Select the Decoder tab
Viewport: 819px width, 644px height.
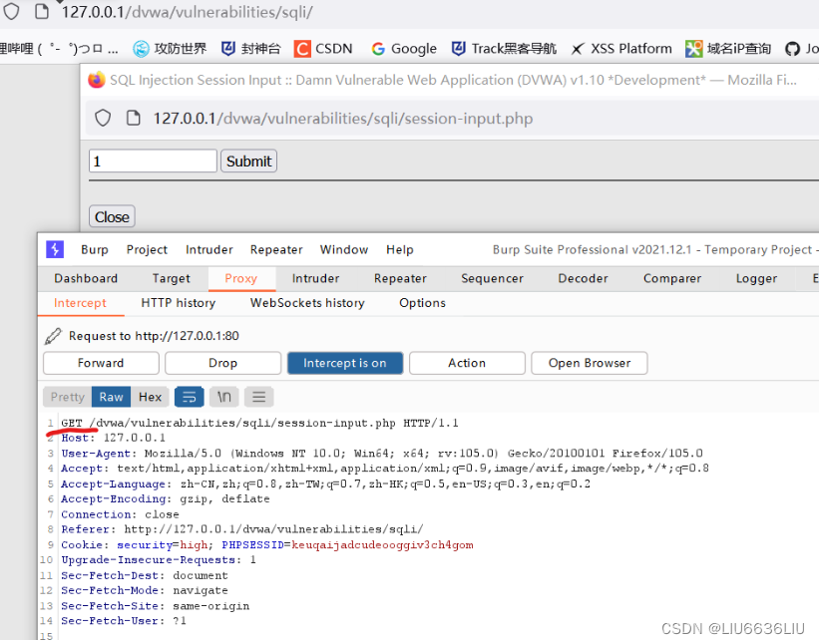point(583,279)
